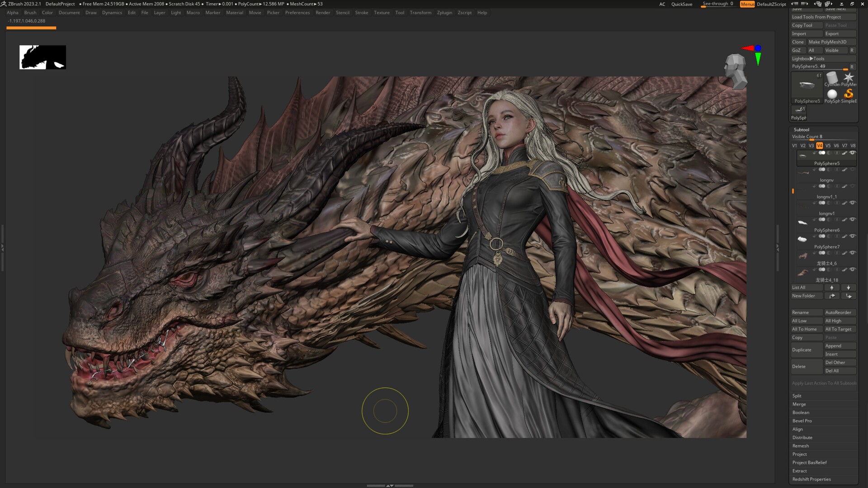Move the selected subtool up with the arrow icon
The image size is (868, 488).
point(832,287)
